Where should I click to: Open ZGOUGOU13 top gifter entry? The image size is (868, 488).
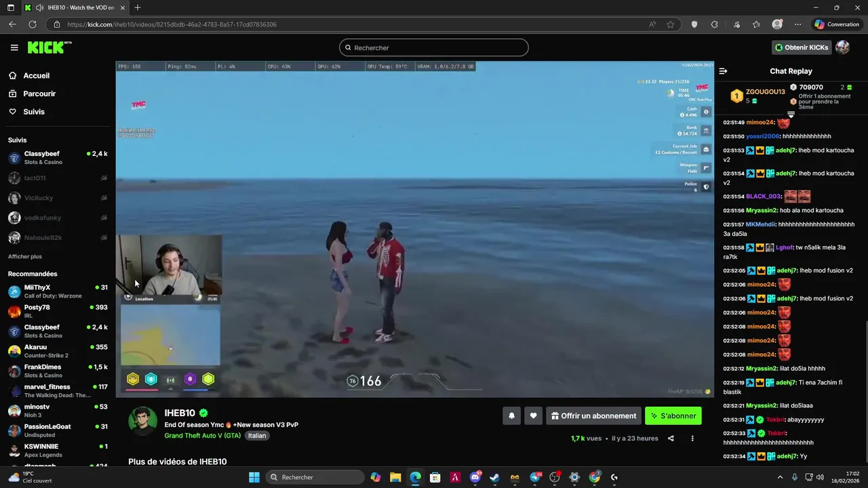pos(757,96)
